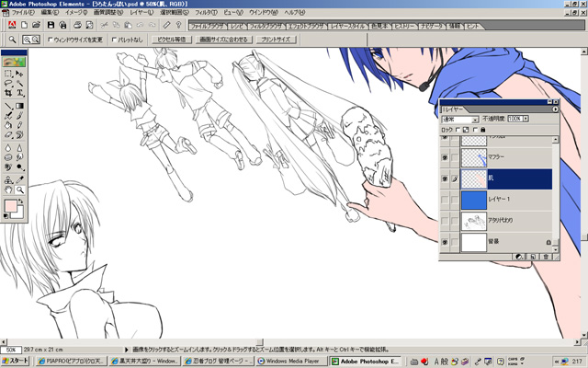The image size is (588, 368).
Task: Click the trash icon in Layers panel
Action: [x=546, y=257]
